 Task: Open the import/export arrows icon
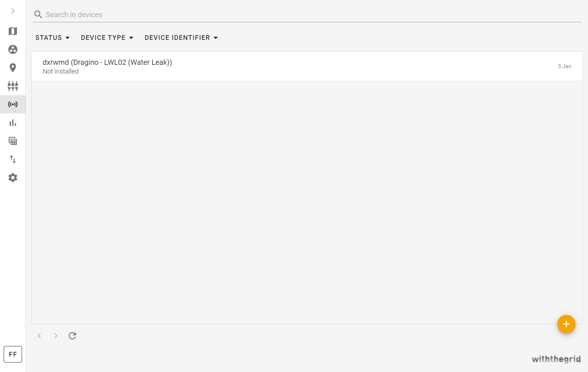[13, 159]
